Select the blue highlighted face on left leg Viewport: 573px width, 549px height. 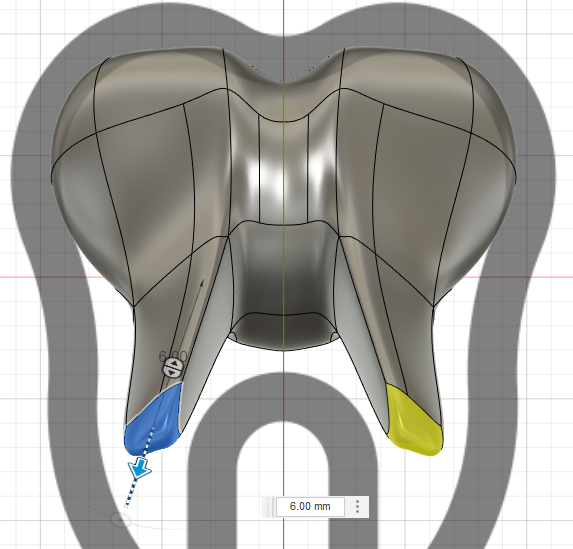click(x=152, y=420)
